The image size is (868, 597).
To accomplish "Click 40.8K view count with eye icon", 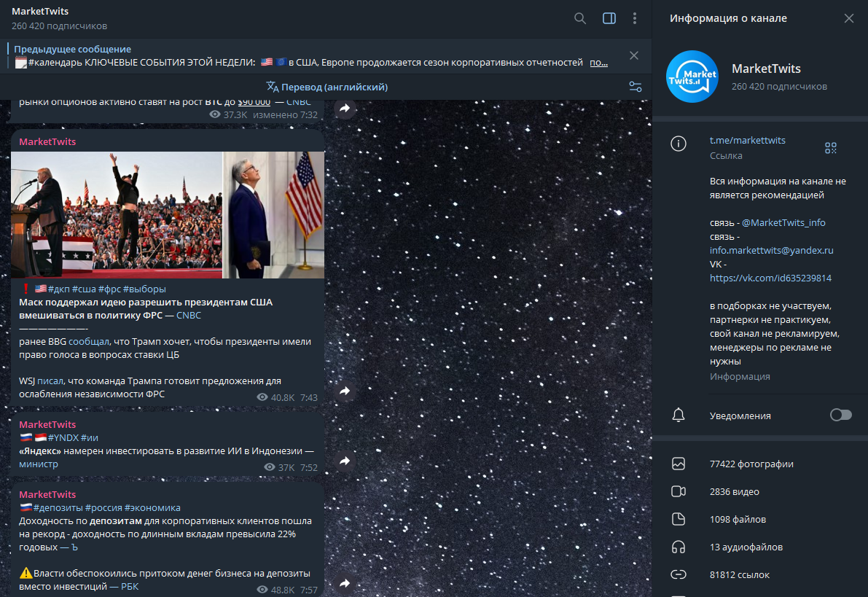I will tap(275, 397).
